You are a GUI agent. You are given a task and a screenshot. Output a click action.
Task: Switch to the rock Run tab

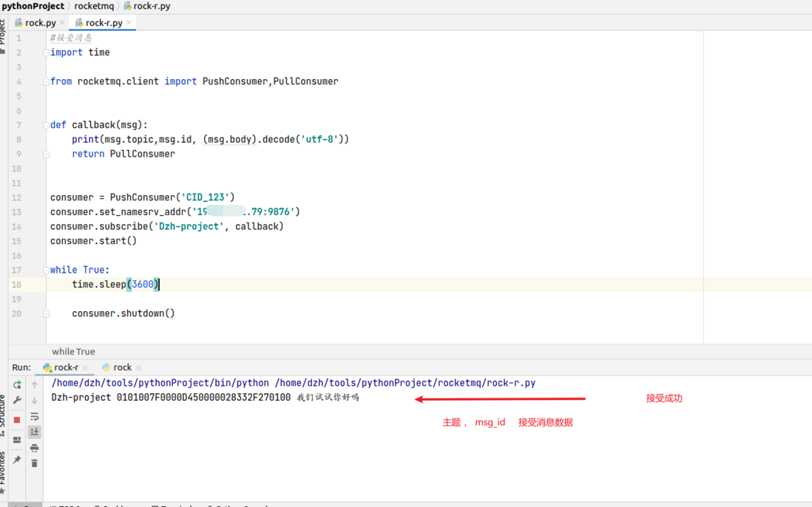point(122,367)
